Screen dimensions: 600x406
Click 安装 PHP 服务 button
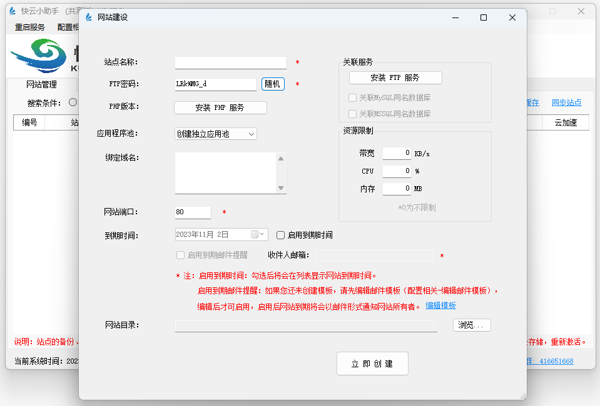[220, 107]
